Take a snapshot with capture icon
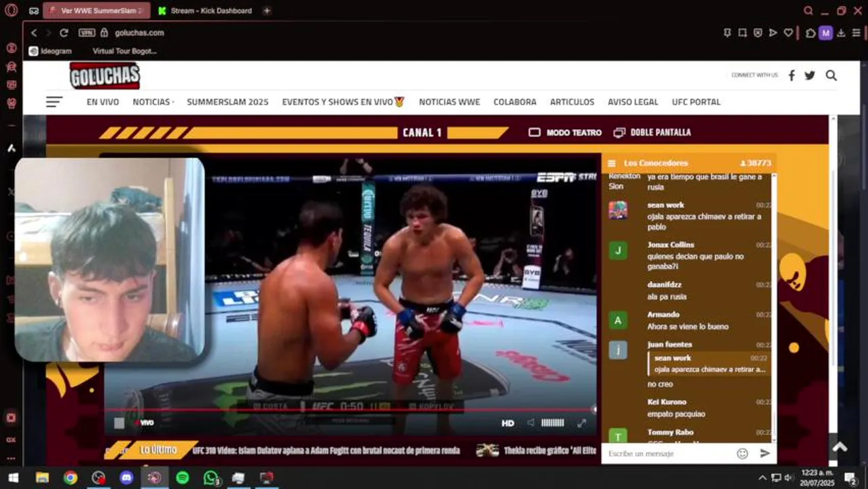 pos(742,33)
